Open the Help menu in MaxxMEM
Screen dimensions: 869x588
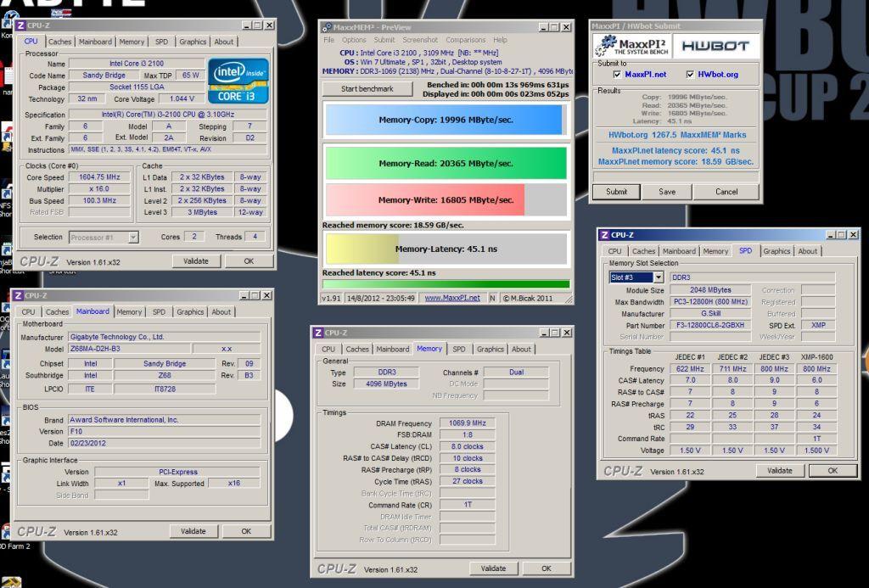(500, 40)
